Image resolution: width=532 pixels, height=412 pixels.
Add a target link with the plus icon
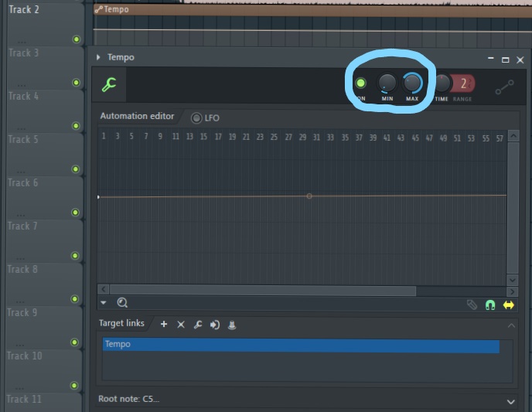click(x=164, y=324)
